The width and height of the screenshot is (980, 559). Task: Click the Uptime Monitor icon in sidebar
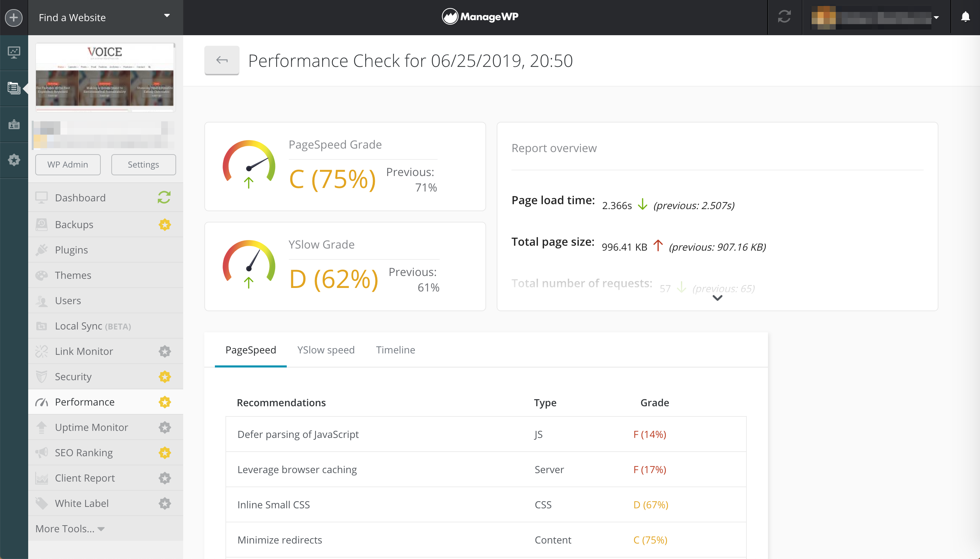tap(42, 427)
